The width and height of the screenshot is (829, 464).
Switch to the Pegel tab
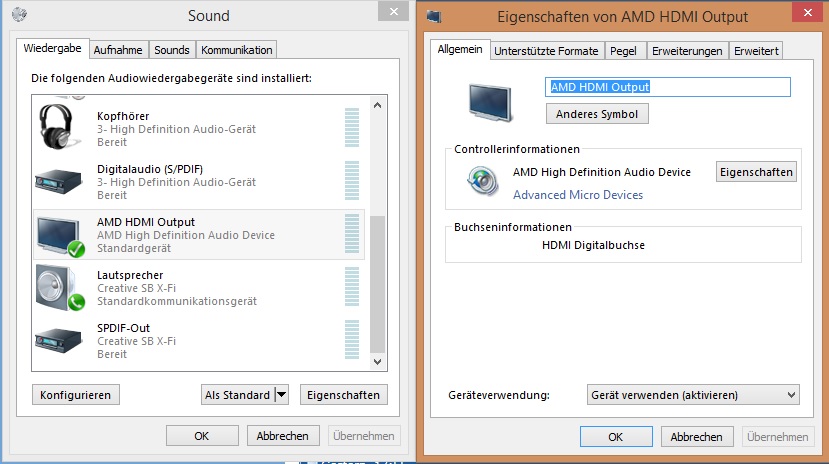[x=623, y=51]
